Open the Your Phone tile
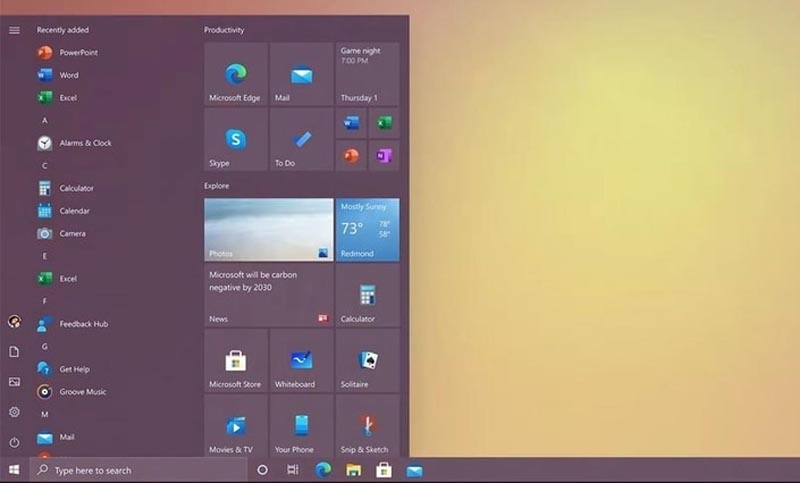 pyautogui.click(x=302, y=426)
